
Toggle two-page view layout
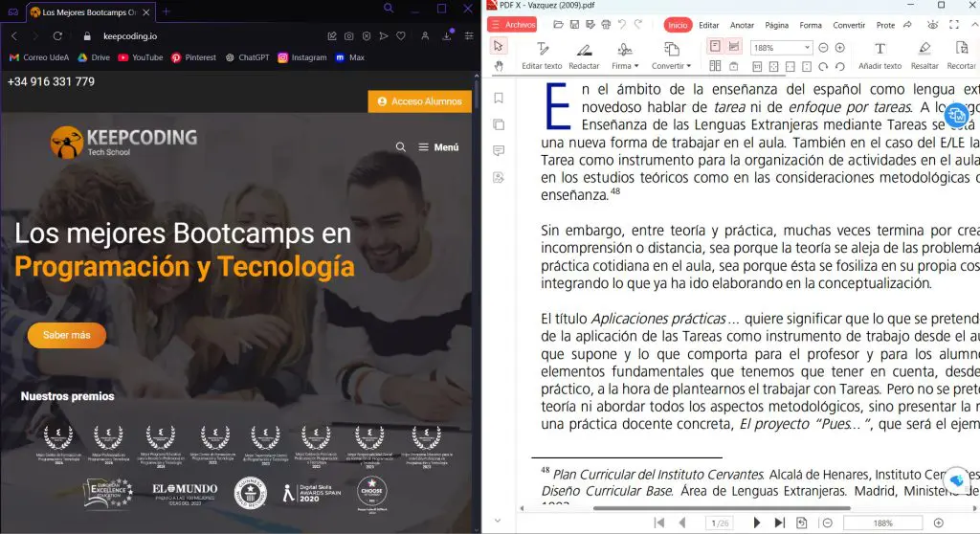click(x=715, y=66)
